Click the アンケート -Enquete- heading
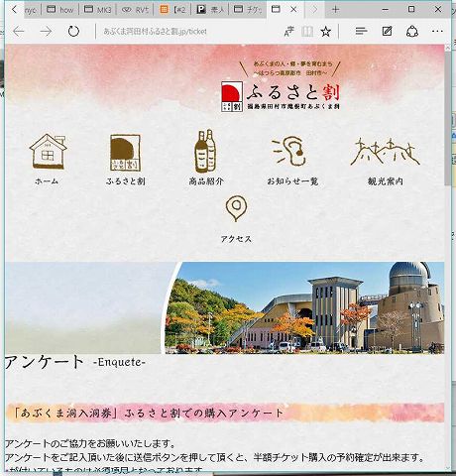The width and height of the screenshot is (456, 476). (75, 362)
